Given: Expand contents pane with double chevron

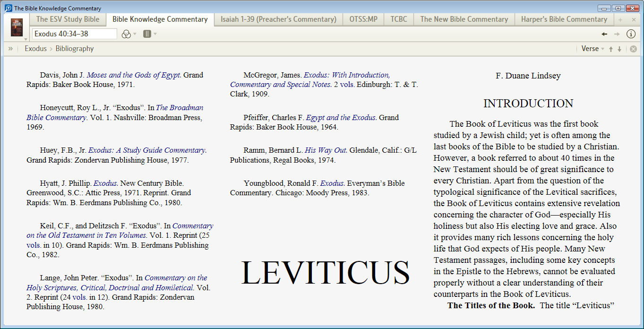Looking at the screenshot, I should [x=10, y=49].
